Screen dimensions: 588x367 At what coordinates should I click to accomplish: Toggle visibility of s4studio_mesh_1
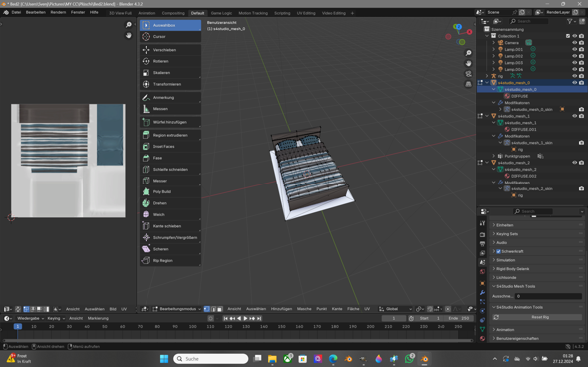(574, 116)
